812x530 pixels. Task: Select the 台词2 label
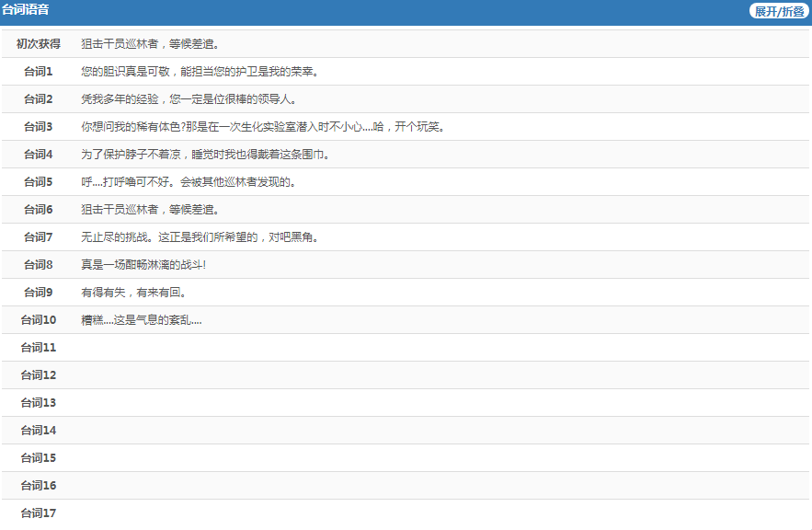[x=39, y=99]
